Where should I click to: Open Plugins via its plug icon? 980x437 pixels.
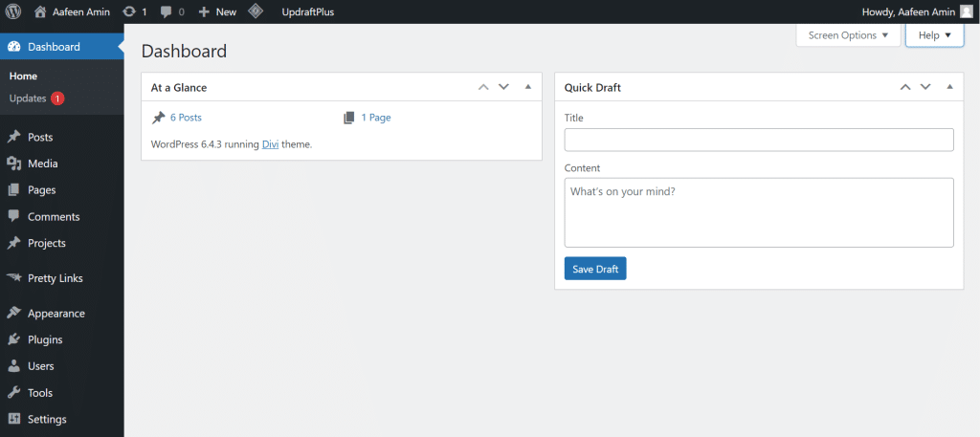14,339
